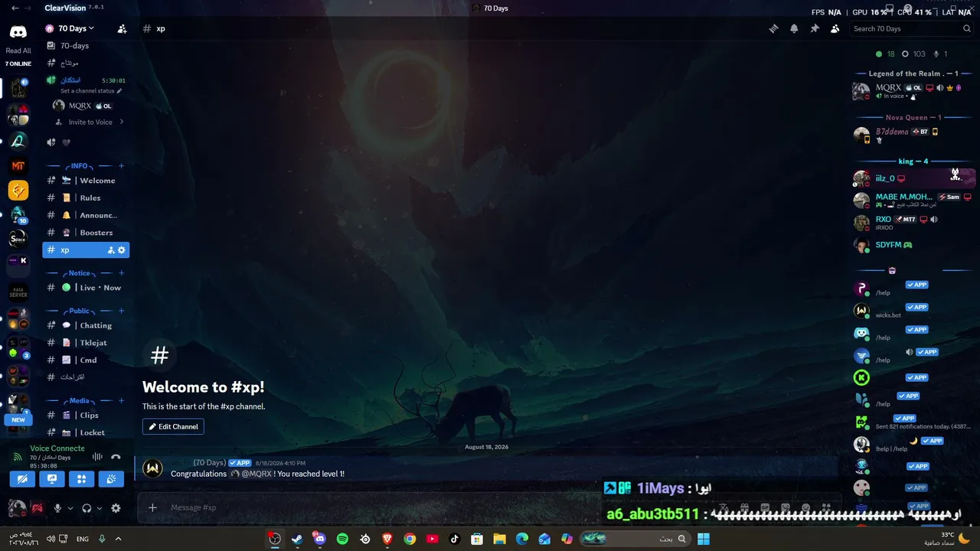Viewport: 980px width, 551px height.
Task: Toggle microphone mute in user panel
Action: pyautogui.click(x=57, y=508)
